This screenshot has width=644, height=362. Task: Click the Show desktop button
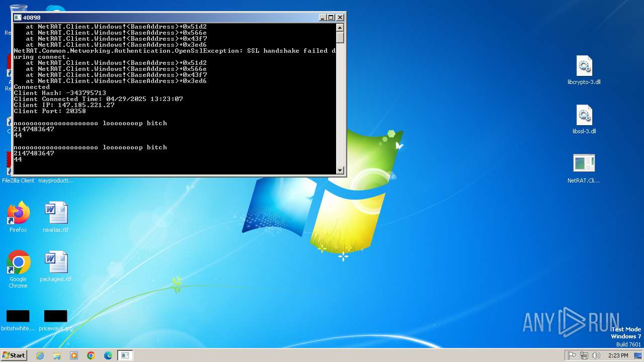[638, 355]
